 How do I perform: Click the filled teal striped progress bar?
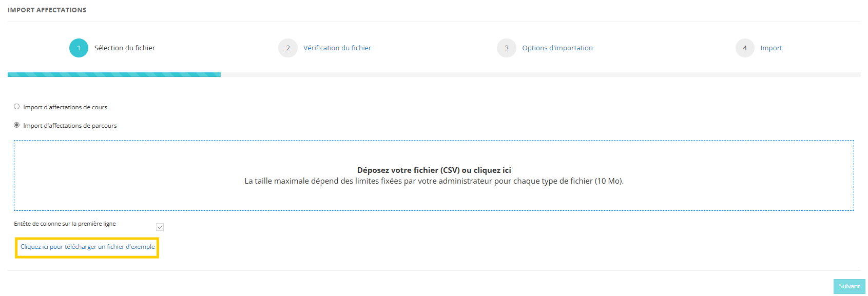[114, 75]
